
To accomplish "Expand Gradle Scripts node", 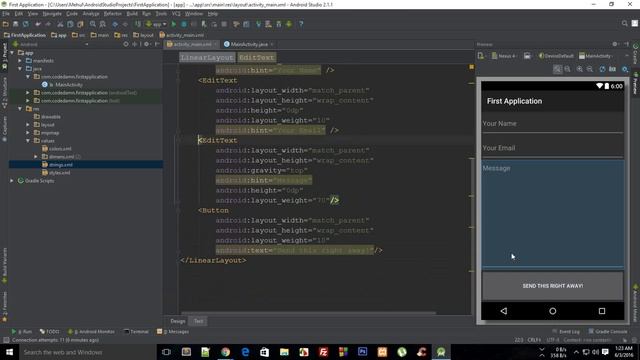I will (x=12, y=181).
